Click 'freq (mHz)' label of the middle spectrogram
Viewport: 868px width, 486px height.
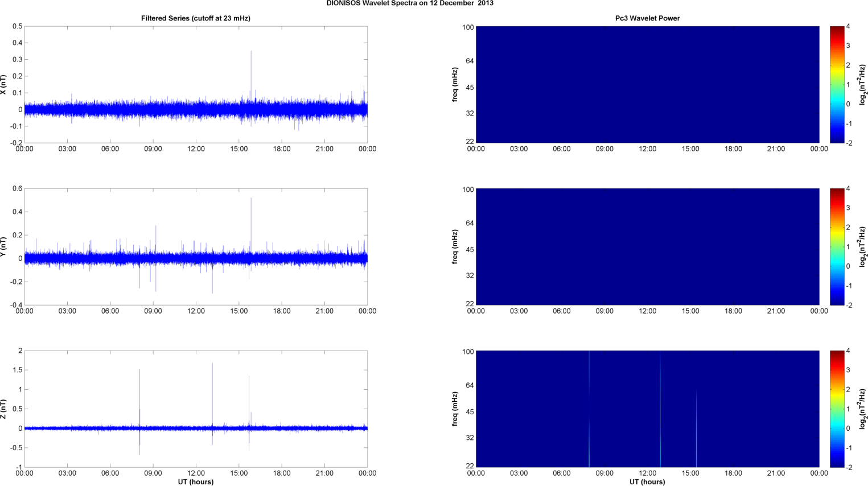coord(455,247)
